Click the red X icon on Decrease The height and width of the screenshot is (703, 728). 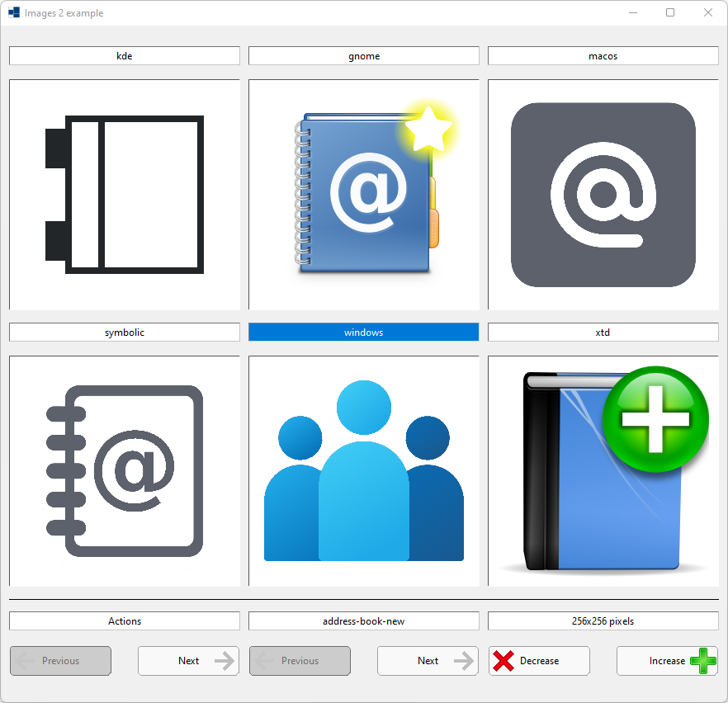503,661
